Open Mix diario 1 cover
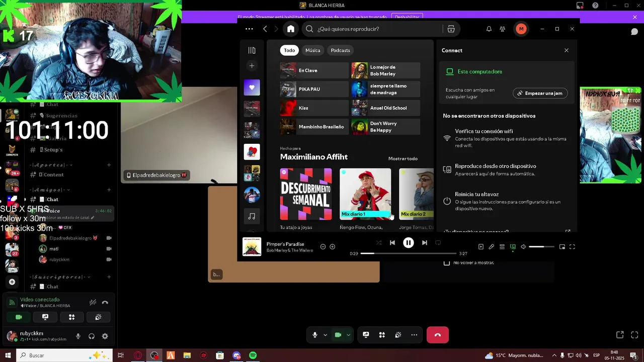Screen dimensions: 644x362 coord(365,194)
